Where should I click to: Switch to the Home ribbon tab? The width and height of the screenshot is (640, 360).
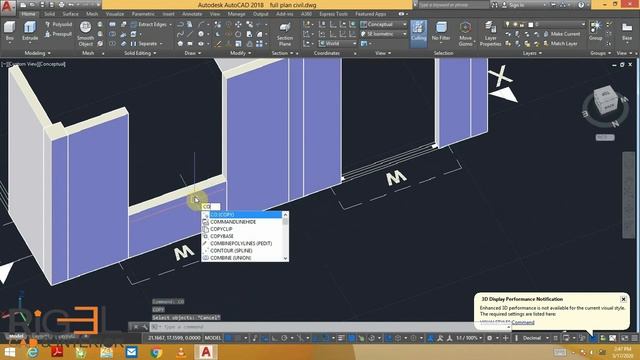pyautogui.click(x=28, y=14)
